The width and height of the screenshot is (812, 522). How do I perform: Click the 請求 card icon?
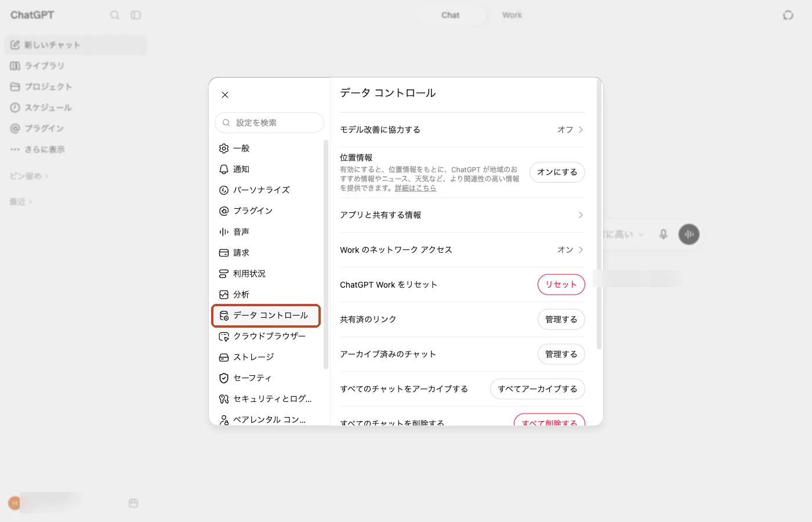(x=224, y=253)
